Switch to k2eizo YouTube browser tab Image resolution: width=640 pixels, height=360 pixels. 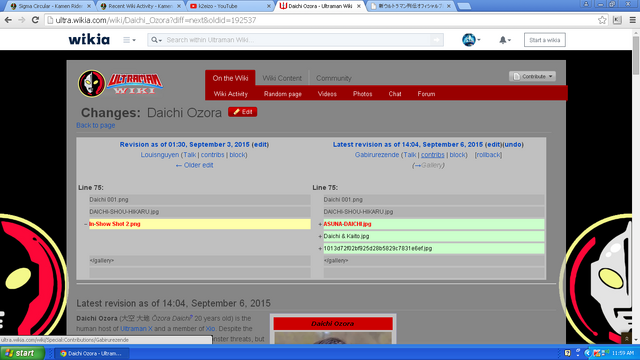pyautogui.click(x=230, y=6)
